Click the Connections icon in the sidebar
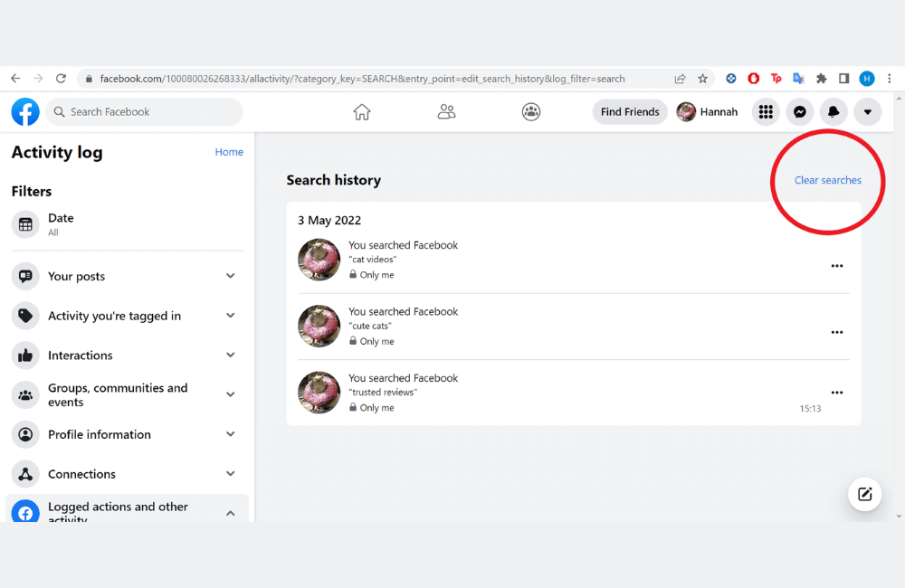Screen dimensions: 905x588 coord(24,473)
